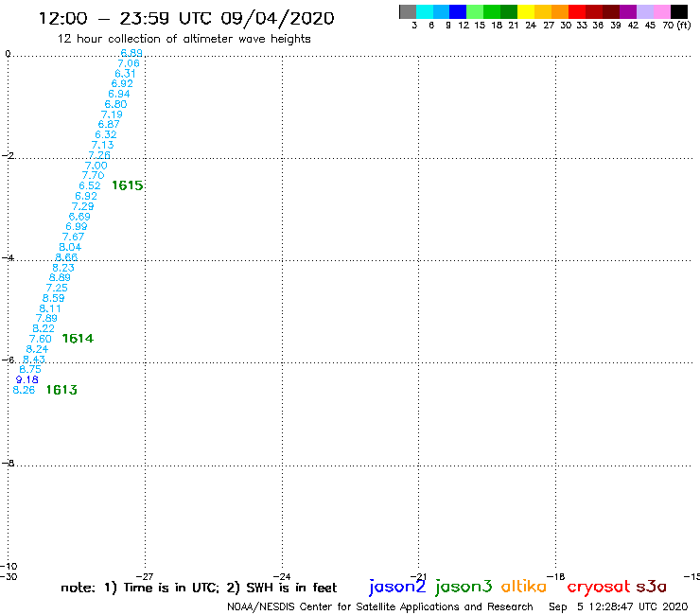This screenshot has width=700, height=615.
Task: Click the cyan swatch in the color scale
Action: click(425, 11)
